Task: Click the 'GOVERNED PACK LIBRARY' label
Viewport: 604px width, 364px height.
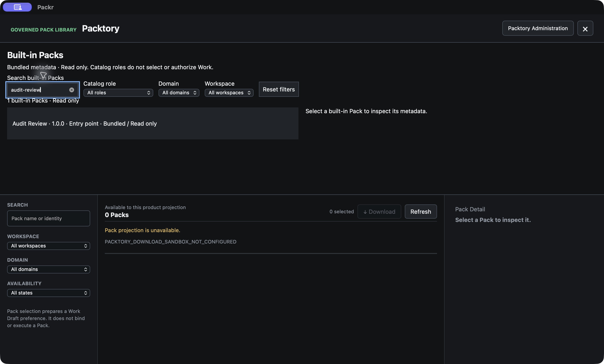Action: 44,30
